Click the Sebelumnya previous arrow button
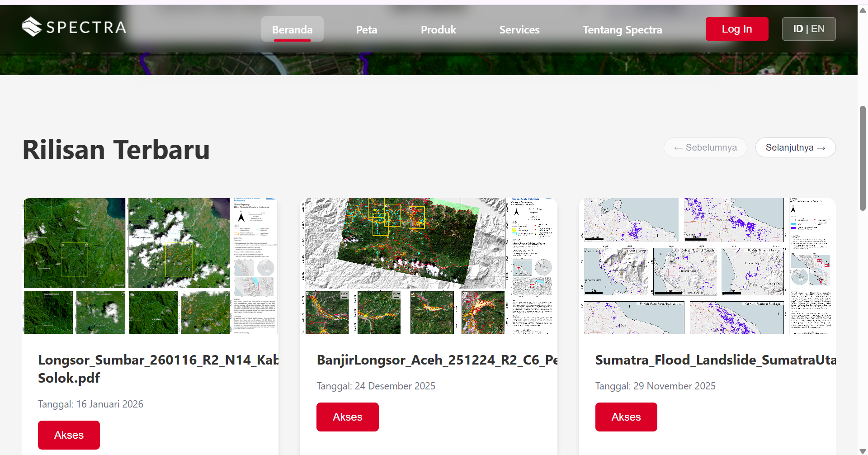The width and height of the screenshot is (868, 455). coord(705,147)
